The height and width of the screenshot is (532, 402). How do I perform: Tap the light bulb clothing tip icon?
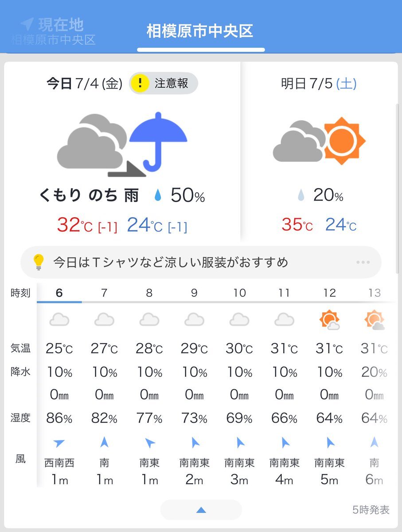(x=39, y=262)
